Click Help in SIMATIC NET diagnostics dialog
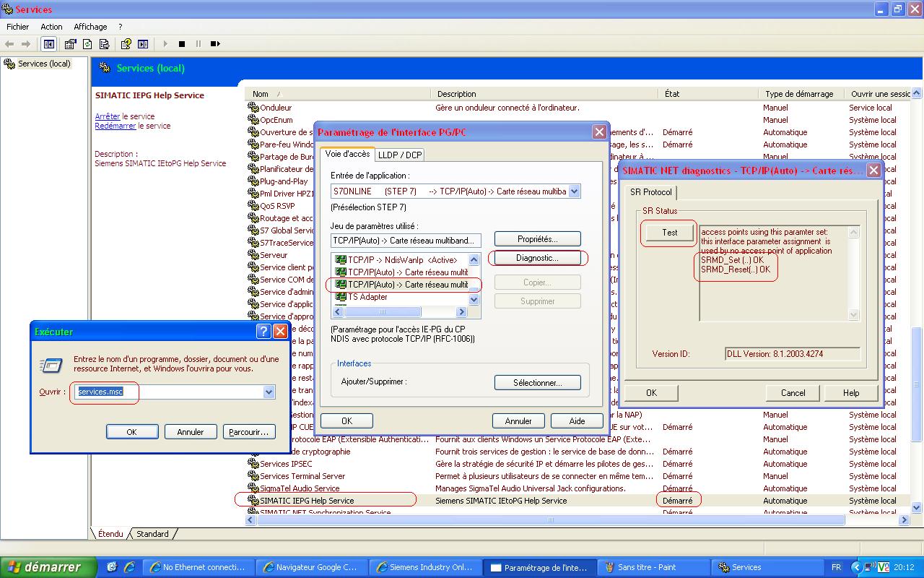 click(x=851, y=393)
